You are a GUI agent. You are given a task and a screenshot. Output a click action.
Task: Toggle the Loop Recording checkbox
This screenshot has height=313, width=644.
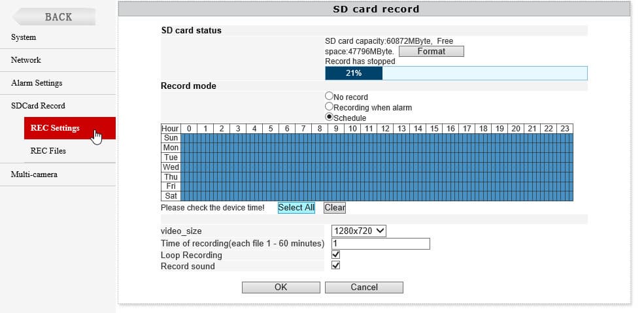tap(335, 255)
